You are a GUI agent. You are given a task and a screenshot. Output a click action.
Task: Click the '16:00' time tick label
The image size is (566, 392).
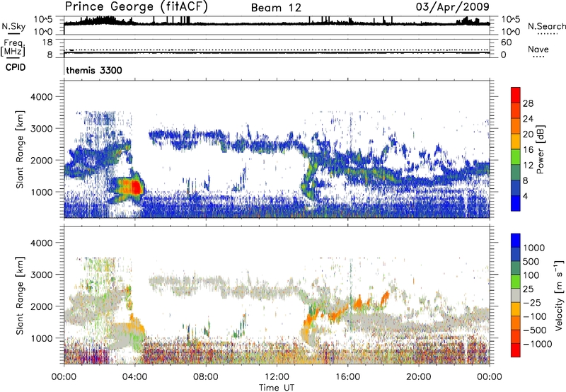pyautogui.click(x=347, y=377)
